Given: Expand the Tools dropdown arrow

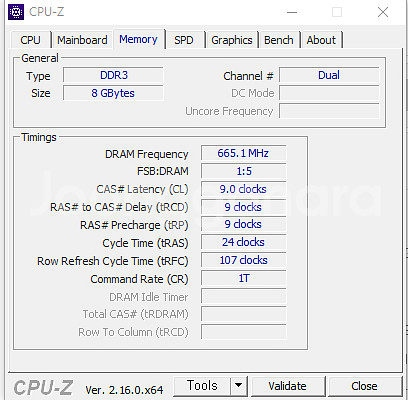Looking at the screenshot, I should tap(238, 386).
